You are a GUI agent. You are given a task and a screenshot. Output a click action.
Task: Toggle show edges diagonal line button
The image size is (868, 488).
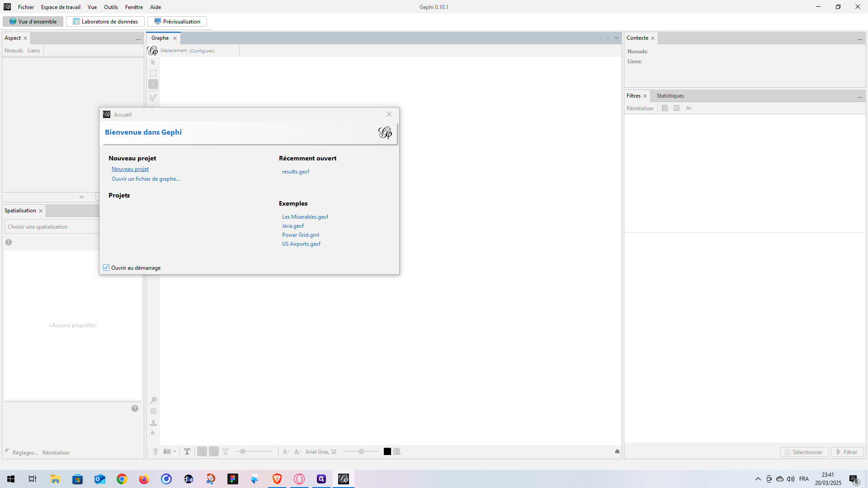[x=202, y=451]
